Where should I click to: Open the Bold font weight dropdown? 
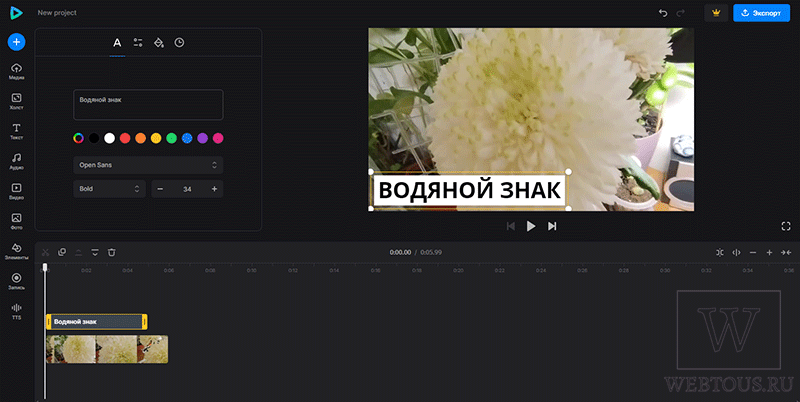click(x=110, y=189)
